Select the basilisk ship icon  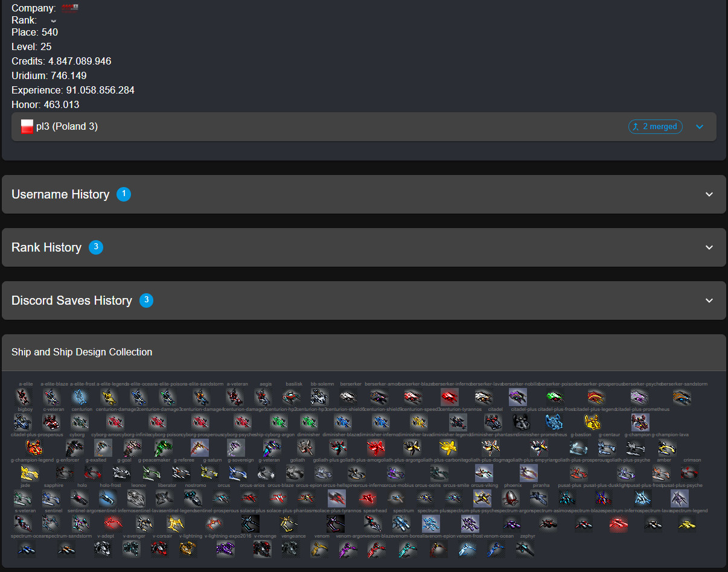pos(292,396)
